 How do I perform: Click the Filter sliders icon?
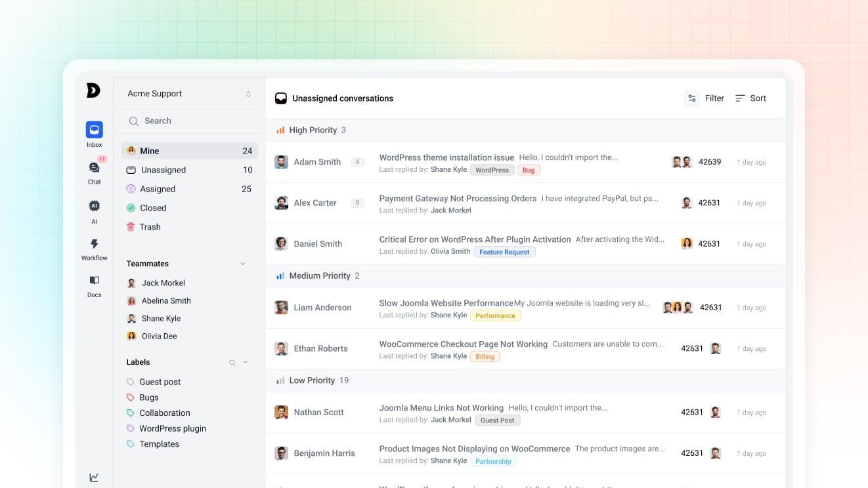[x=691, y=98]
